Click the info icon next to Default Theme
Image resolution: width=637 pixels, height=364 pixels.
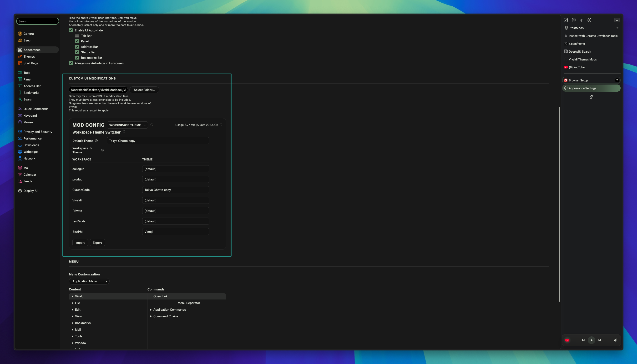pyautogui.click(x=96, y=141)
